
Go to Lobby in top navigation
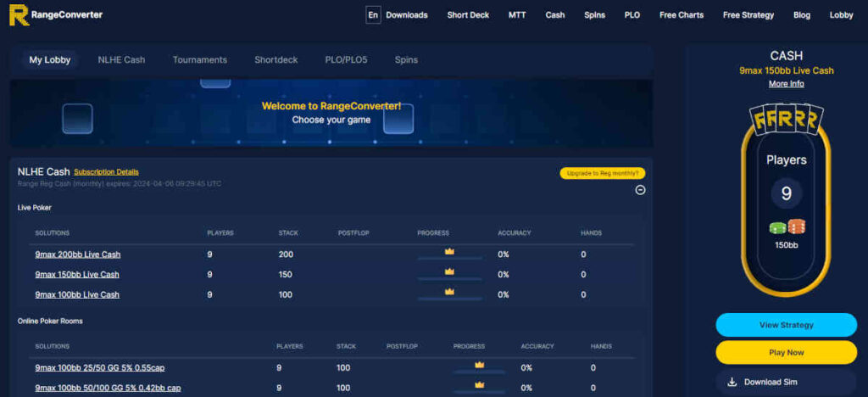(842, 15)
